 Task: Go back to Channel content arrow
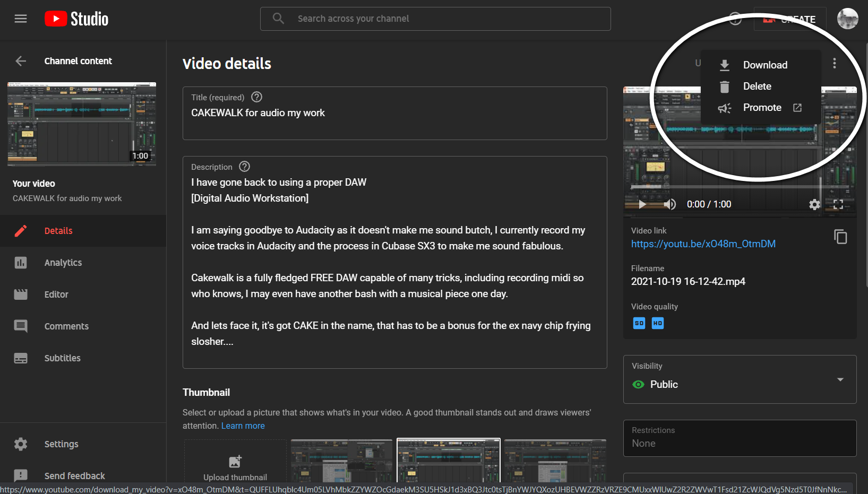point(21,61)
